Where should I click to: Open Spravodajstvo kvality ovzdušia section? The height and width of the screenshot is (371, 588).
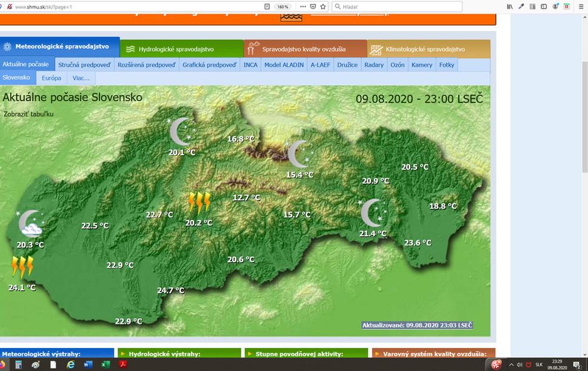pos(306,49)
